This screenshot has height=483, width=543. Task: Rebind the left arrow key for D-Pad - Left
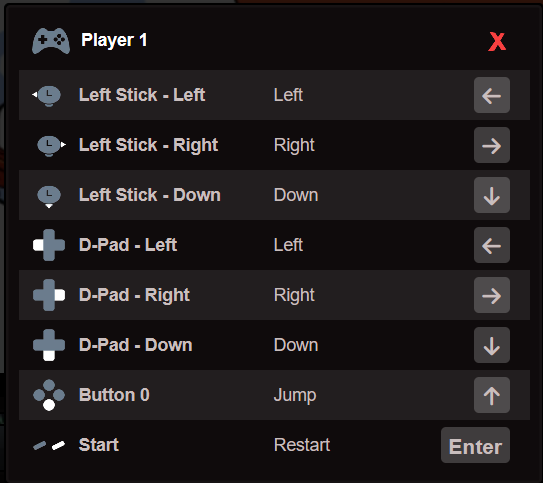[492, 245]
